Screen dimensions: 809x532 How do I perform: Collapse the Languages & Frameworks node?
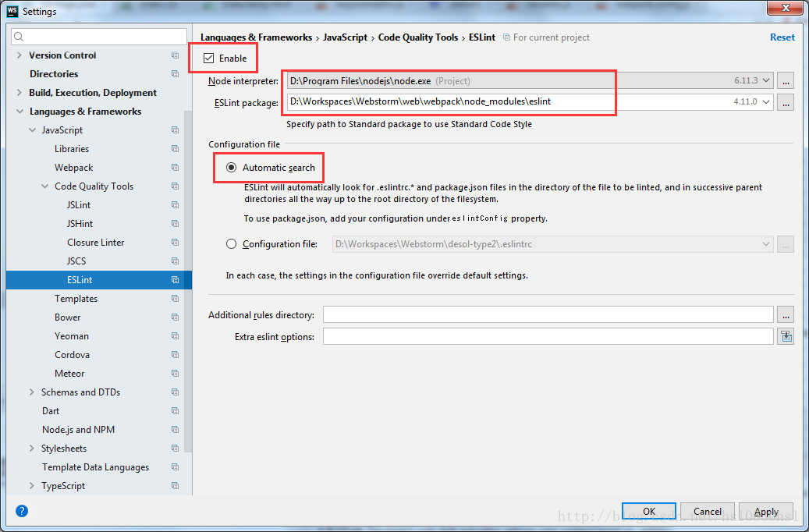20,112
